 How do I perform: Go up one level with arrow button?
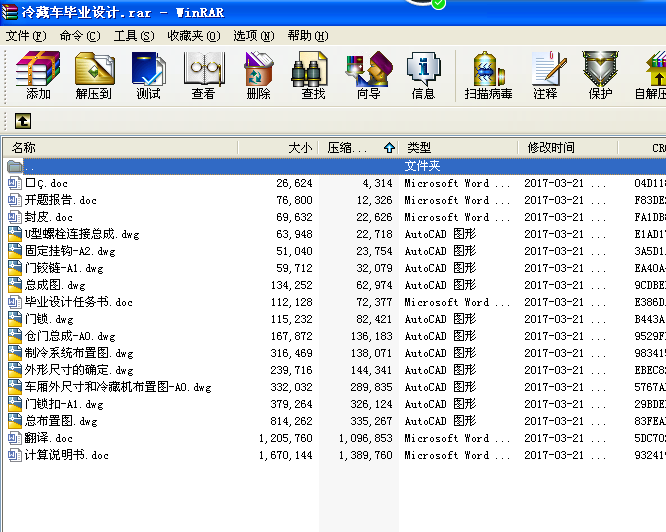(x=23, y=121)
